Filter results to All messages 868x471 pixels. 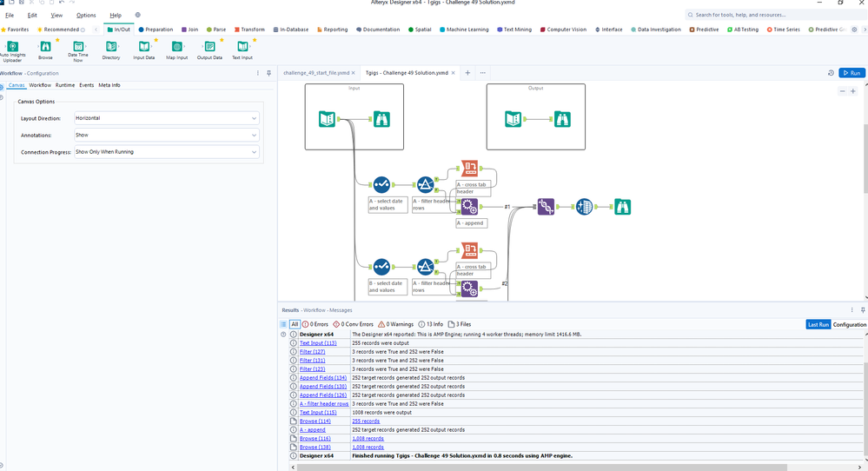pyautogui.click(x=295, y=324)
